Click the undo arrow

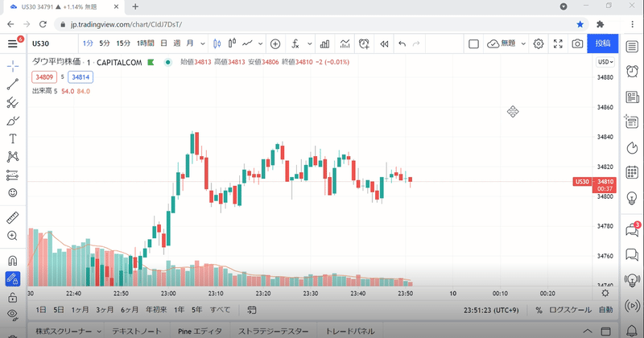[x=402, y=43]
